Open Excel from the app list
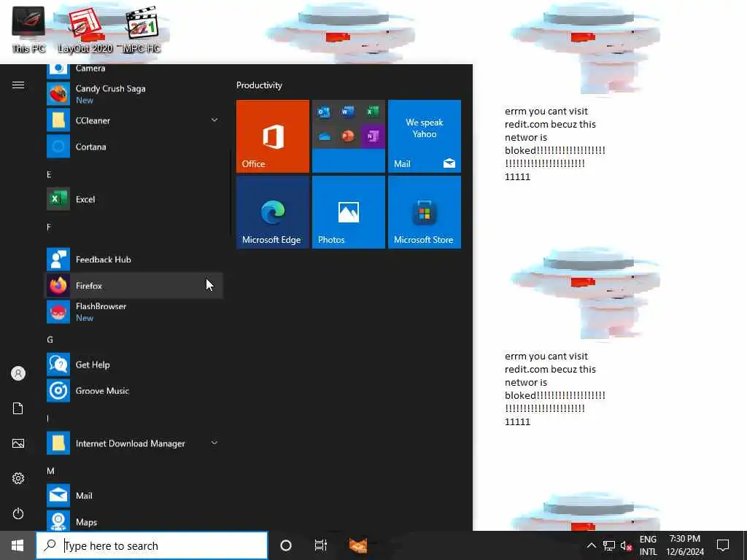The height and width of the screenshot is (560, 747). point(134,199)
